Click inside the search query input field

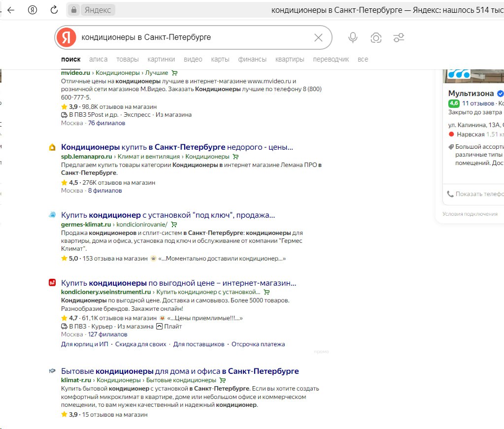pos(192,37)
